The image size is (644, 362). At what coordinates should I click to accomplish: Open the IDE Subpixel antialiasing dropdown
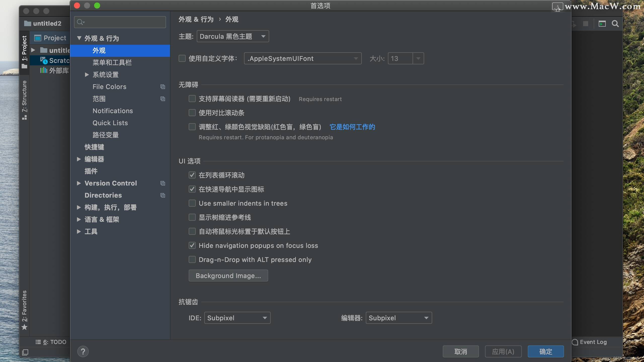(237, 318)
